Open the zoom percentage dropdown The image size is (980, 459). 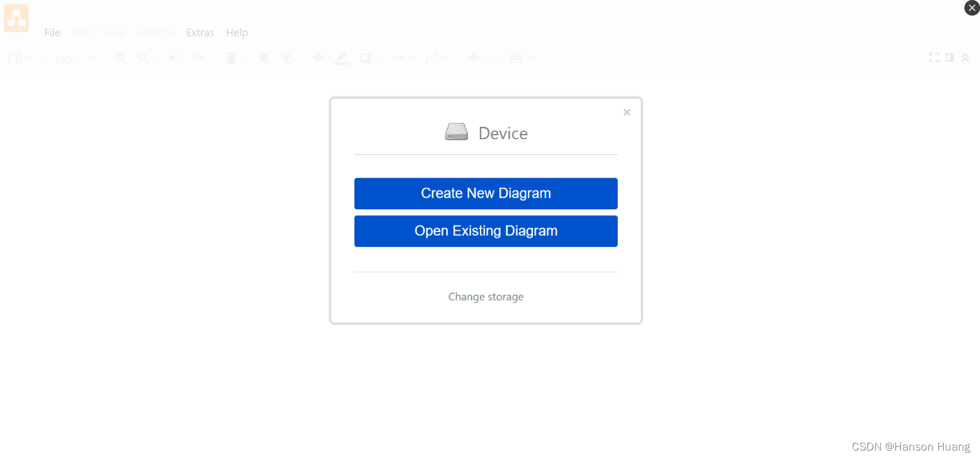click(72, 59)
